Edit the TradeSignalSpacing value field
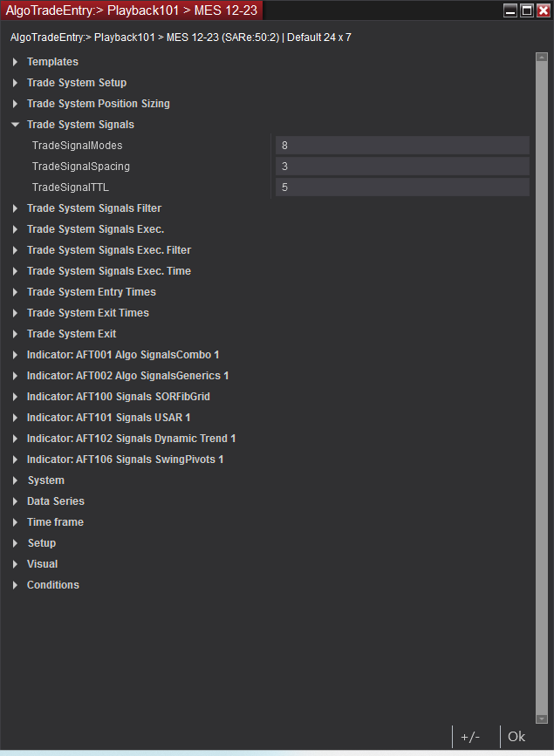554x756 pixels. [402, 167]
